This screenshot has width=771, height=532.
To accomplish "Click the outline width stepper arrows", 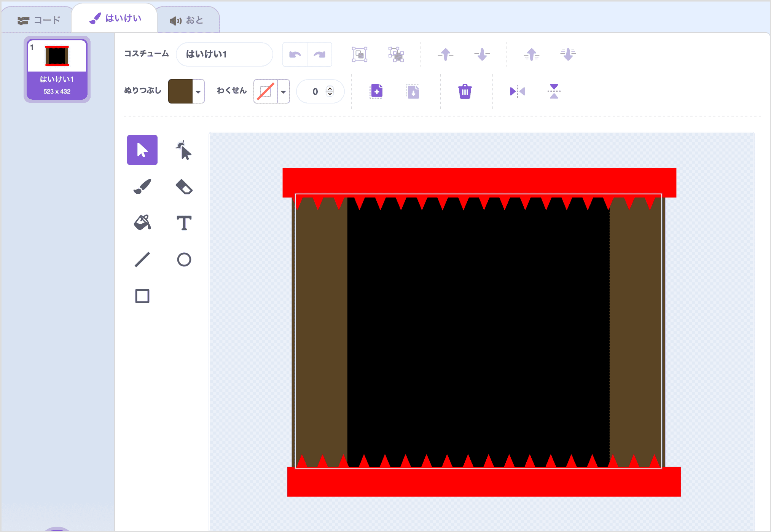I will pos(330,91).
